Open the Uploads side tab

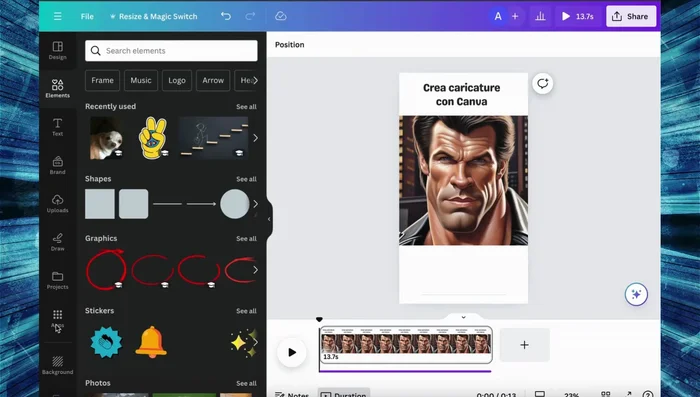[58, 204]
